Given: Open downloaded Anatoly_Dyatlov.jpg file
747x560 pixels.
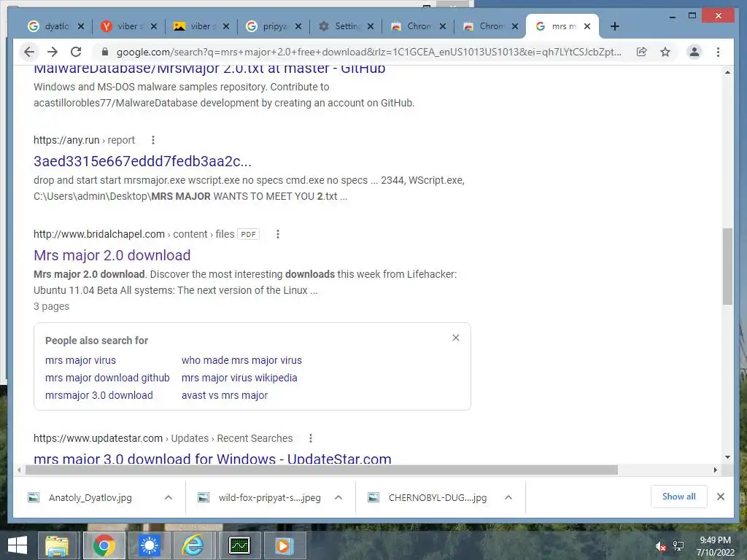Looking at the screenshot, I should (x=90, y=497).
